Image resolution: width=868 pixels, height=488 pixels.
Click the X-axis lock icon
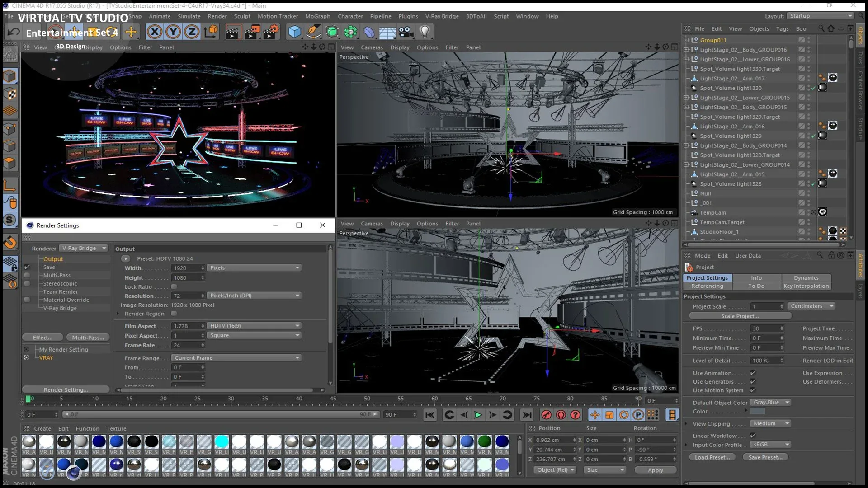tap(155, 32)
